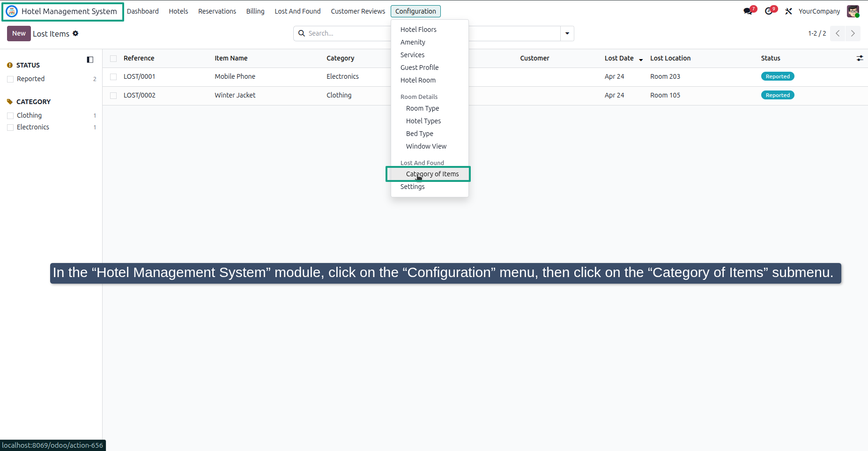Sort by the Lost Date column
The height and width of the screenshot is (451, 868).
point(619,58)
